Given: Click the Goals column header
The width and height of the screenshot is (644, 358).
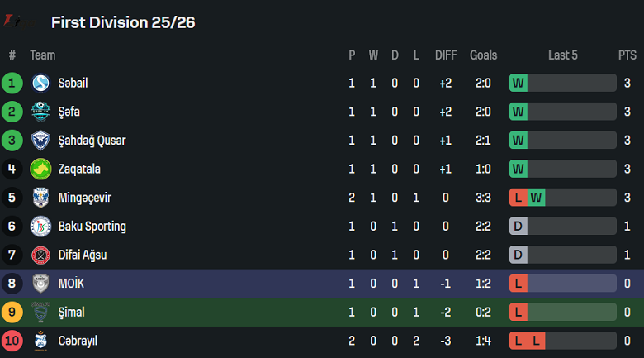Looking at the screenshot, I should coord(483,55).
